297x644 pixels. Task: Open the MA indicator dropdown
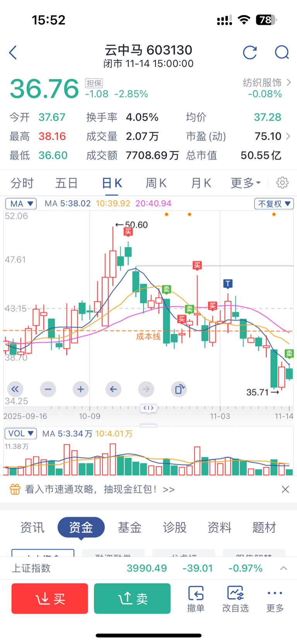point(21,204)
